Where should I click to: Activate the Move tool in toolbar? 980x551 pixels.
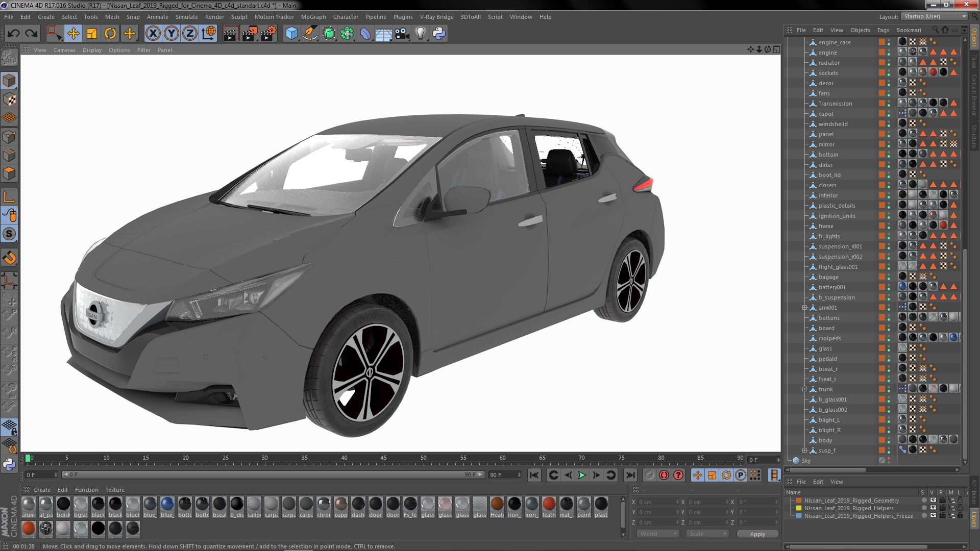point(73,34)
